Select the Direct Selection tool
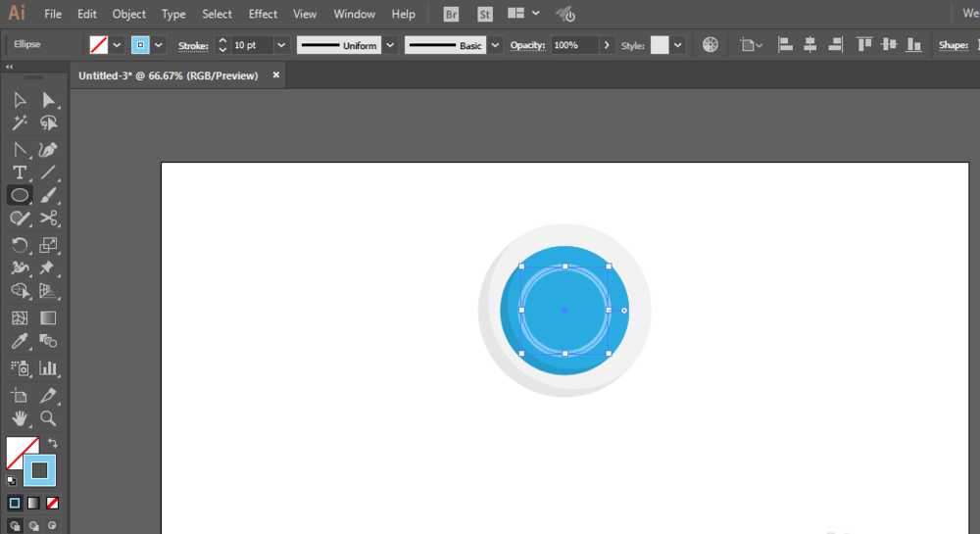 coord(48,100)
